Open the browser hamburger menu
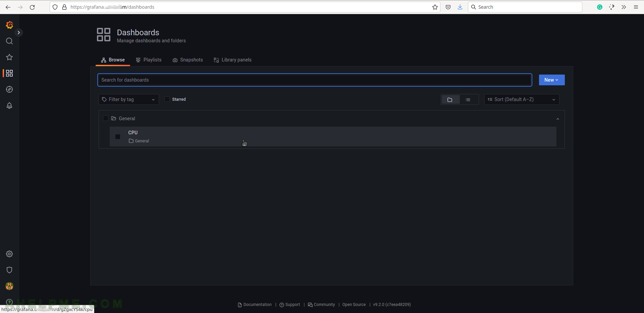This screenshot has height=313, width=644. point(636,7)
